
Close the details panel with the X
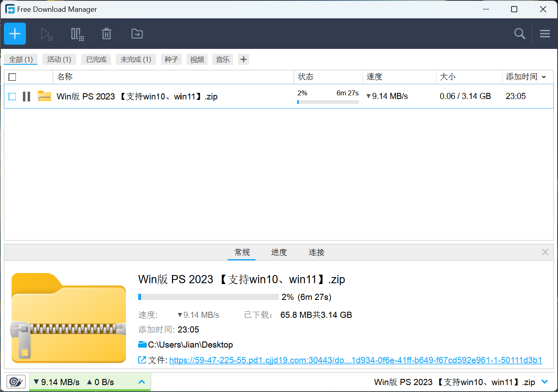[545, 252]
